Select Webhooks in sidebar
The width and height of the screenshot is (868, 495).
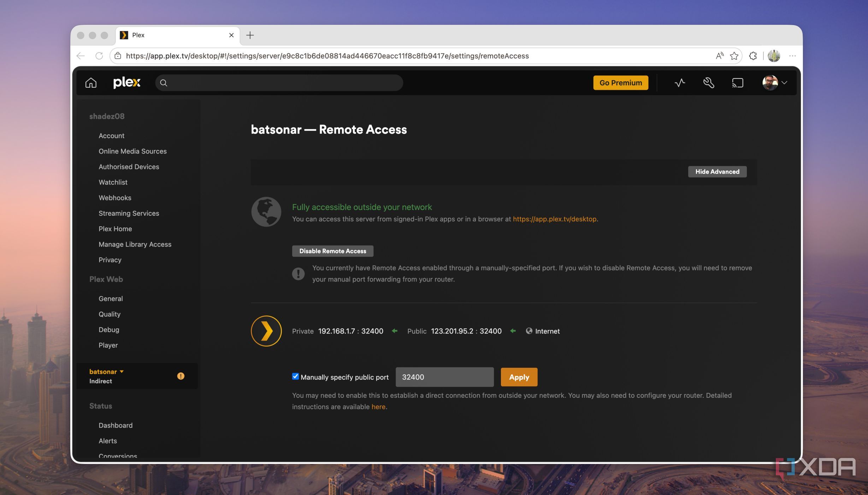pos(115,198)
